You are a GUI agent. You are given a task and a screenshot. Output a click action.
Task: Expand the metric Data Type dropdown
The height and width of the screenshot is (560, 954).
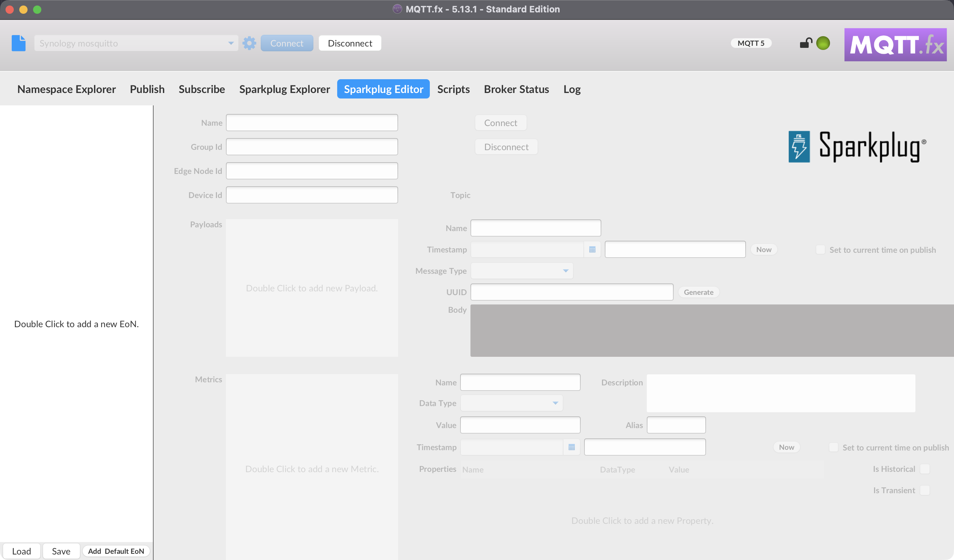point(512,403)
